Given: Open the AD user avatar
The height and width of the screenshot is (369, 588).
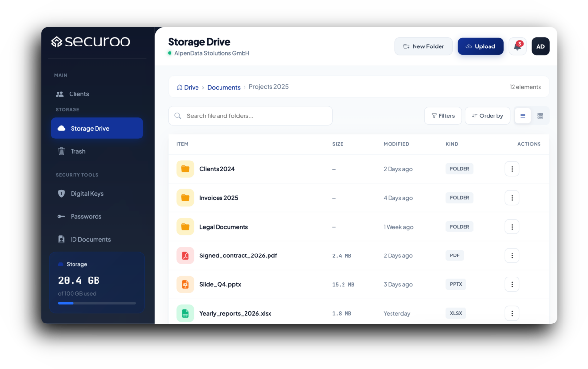Looking at the screenshot, I should [x=540, y=46].
